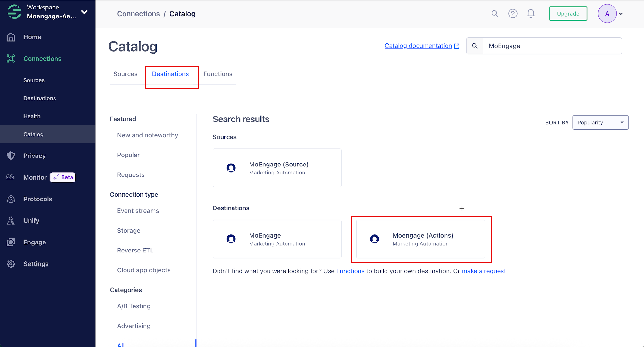Click the catalog search magnifier icon
This screenshot has height=347, width=644.
tap(475, 46)
